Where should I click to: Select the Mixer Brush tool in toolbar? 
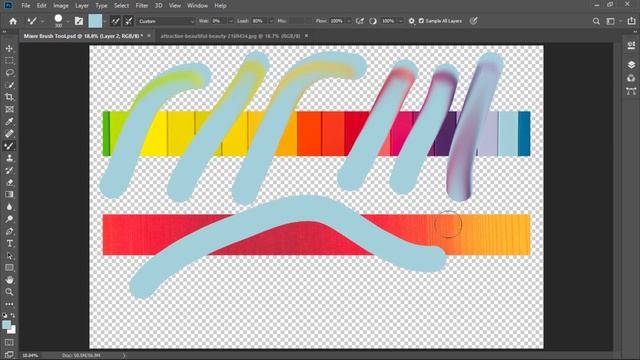pos(9,146)
